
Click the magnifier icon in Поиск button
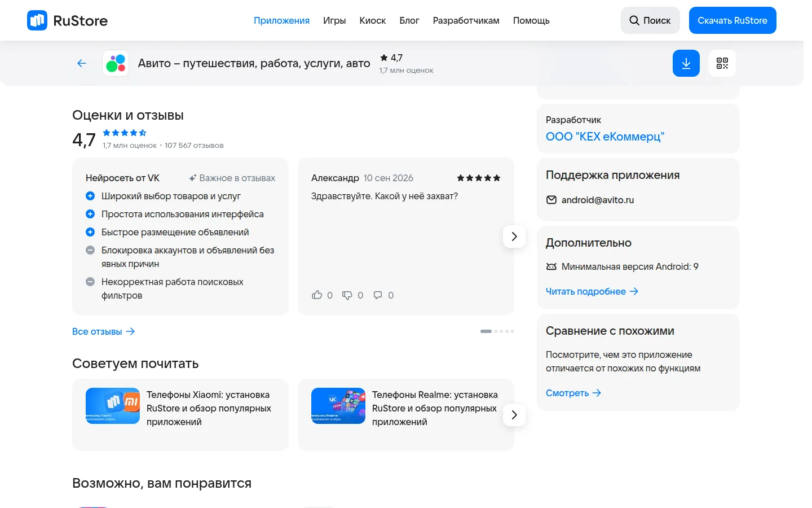click(x=634, y=20)
